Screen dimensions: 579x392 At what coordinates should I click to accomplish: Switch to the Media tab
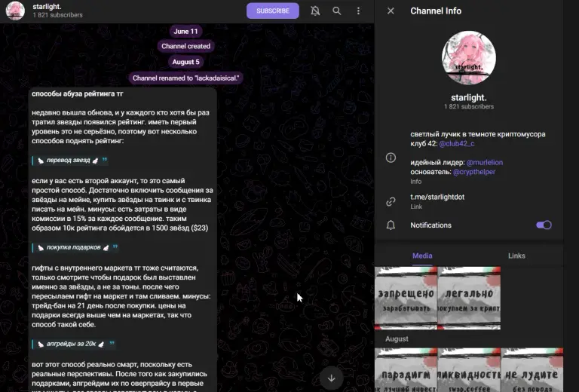click(422, 256)
